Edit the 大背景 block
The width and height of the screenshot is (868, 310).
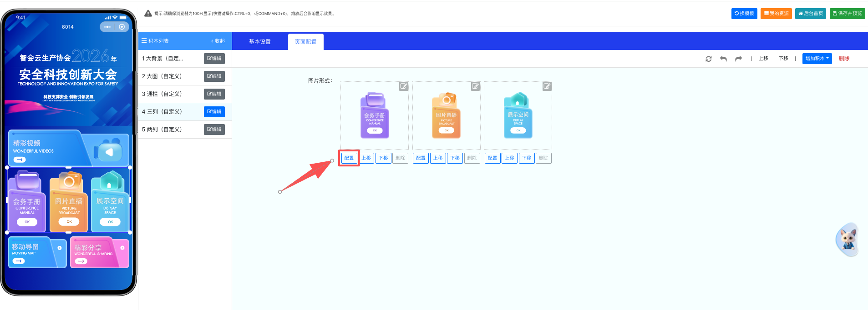click(x=214, y=59)
